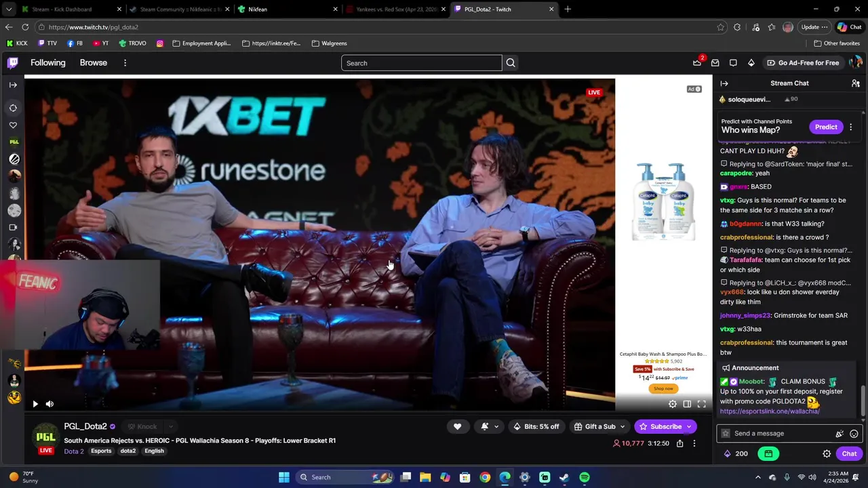Click chat scrollbar thumb

pos(863,400)
